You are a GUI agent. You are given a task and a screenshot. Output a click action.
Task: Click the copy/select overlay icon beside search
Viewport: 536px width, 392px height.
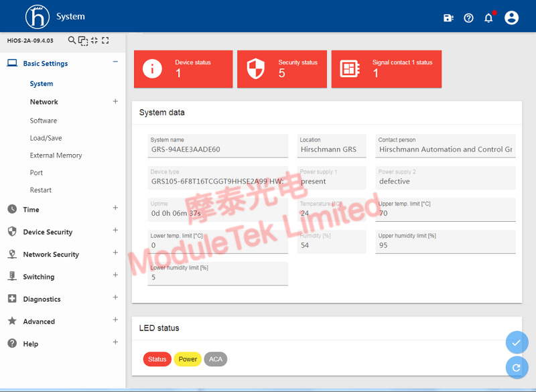(83, 41)
